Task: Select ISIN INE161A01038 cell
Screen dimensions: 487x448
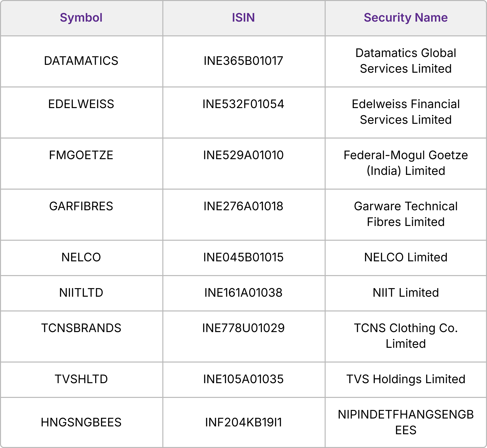Action: [x=243, y=293]
